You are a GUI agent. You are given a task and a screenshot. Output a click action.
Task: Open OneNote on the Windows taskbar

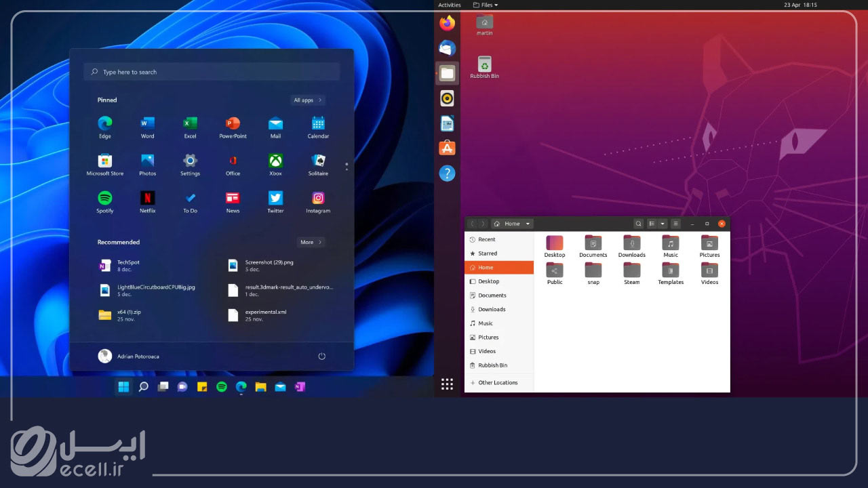[x=300, y=387]
